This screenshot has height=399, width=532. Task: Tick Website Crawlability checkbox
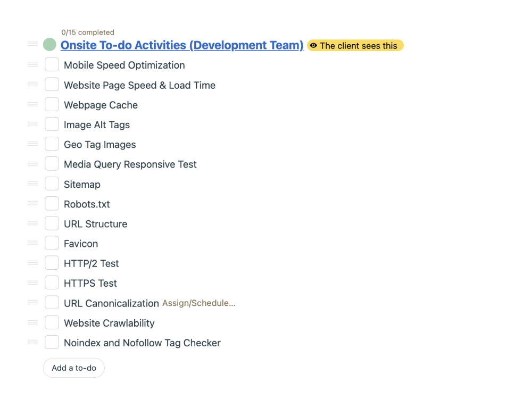[52, 322]
